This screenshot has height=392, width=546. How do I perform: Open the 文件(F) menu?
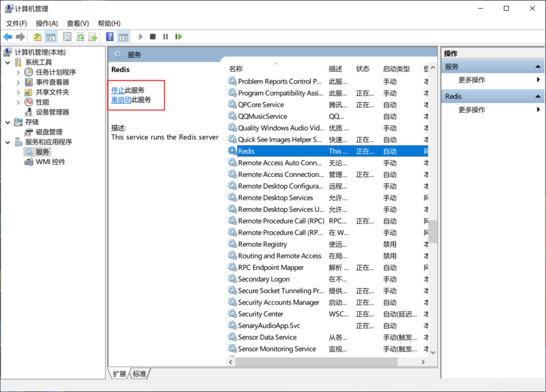point(16,23)
